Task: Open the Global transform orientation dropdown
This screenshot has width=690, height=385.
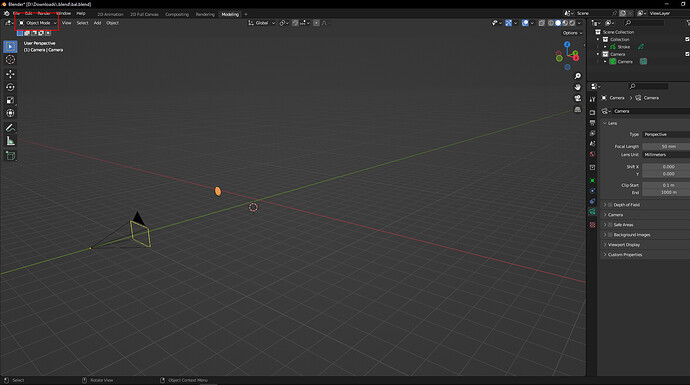Action: pyautogui.click(x=262, y=23)
